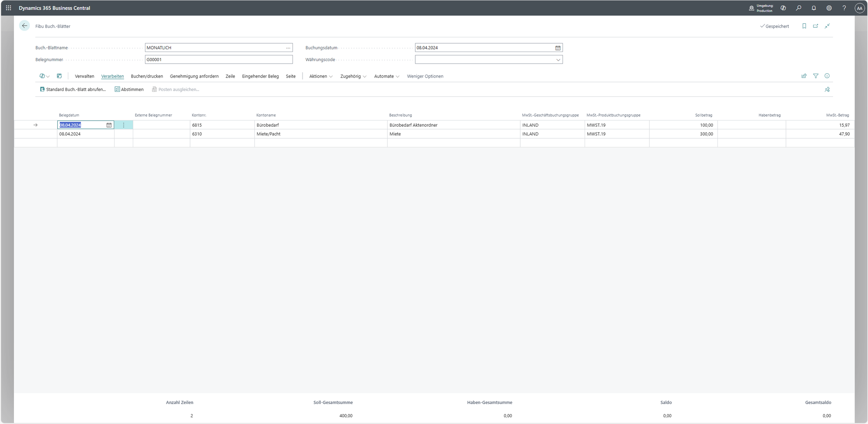Toggle the pin action bar icon
The image size is (868, 424).
(x=827, y=89)
